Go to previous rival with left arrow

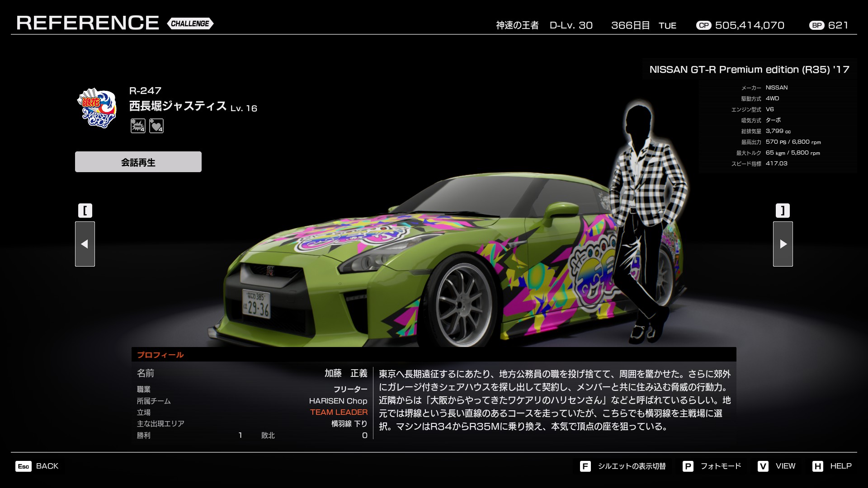[85, 244]
